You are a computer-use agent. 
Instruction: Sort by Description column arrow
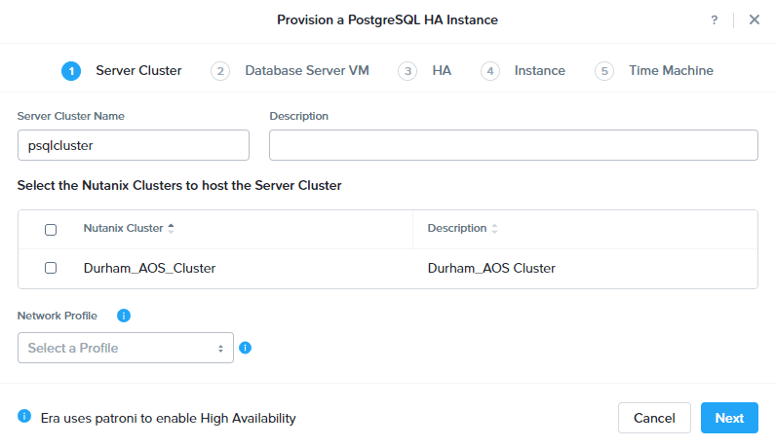[494, 228]
